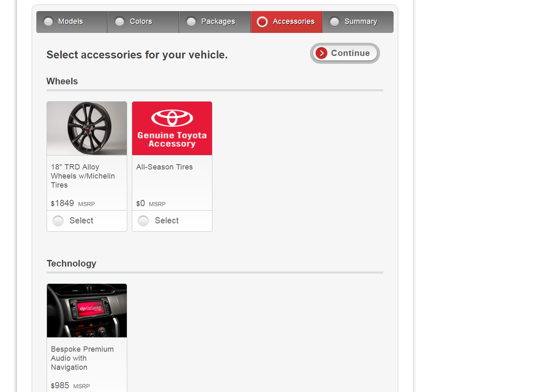The height and width of the screenshot is (392, 555).
Task: Select the 18" TRD Alloy Wheels radio button
Action: [58, 221]
